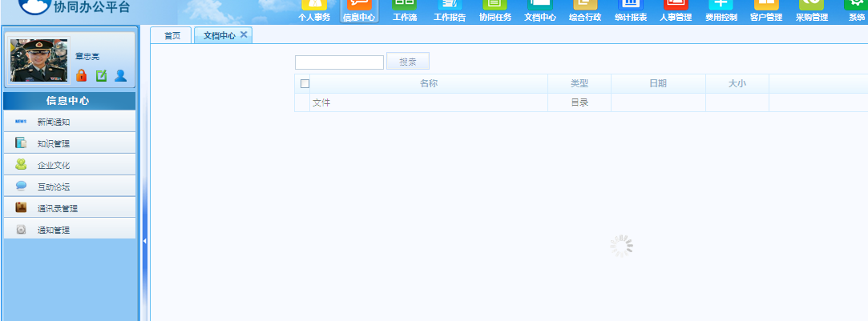Open 通知管理 in the sidebar

(69, 229)
